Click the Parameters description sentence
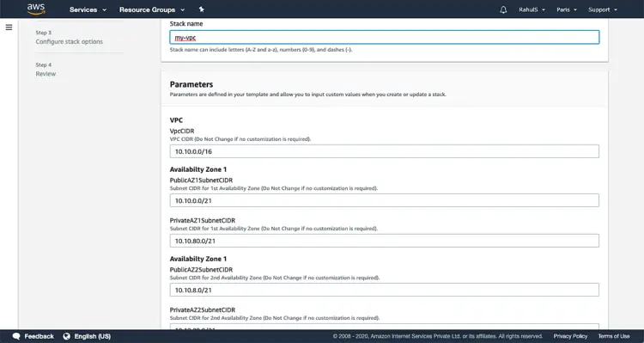The image size is (644, 343). coord(308,95)
